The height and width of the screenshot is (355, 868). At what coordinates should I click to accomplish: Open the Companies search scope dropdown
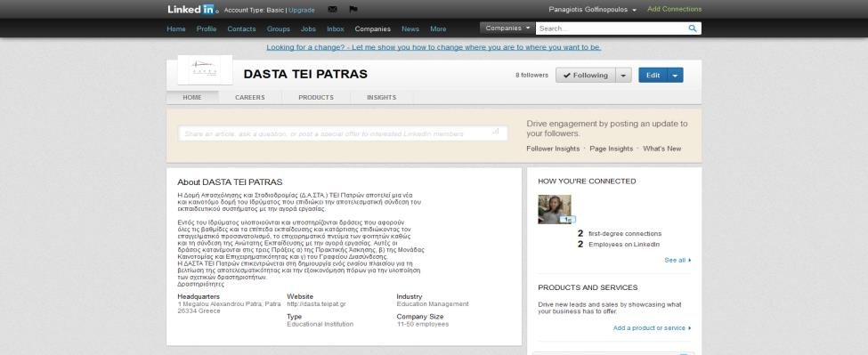coord(507,28)
